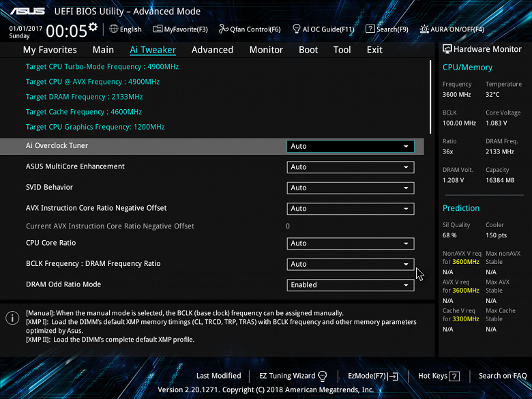Switch to the Main tab
This screenshot has height=399, width=532.
tap(103, 50)
